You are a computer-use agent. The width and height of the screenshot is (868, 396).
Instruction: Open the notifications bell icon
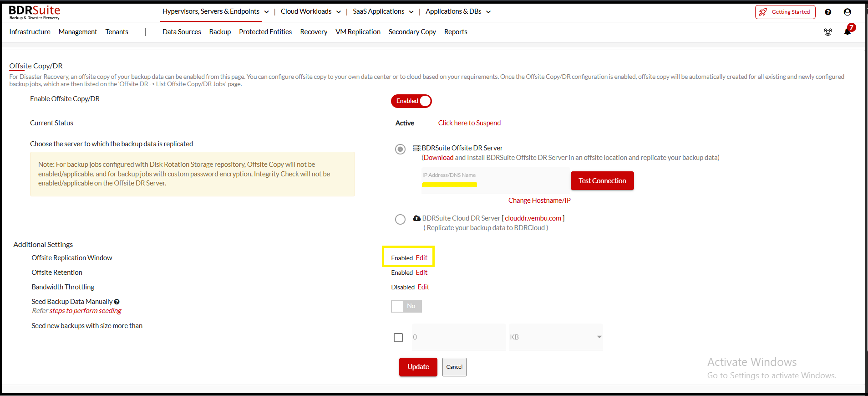(x=847, y=32)
